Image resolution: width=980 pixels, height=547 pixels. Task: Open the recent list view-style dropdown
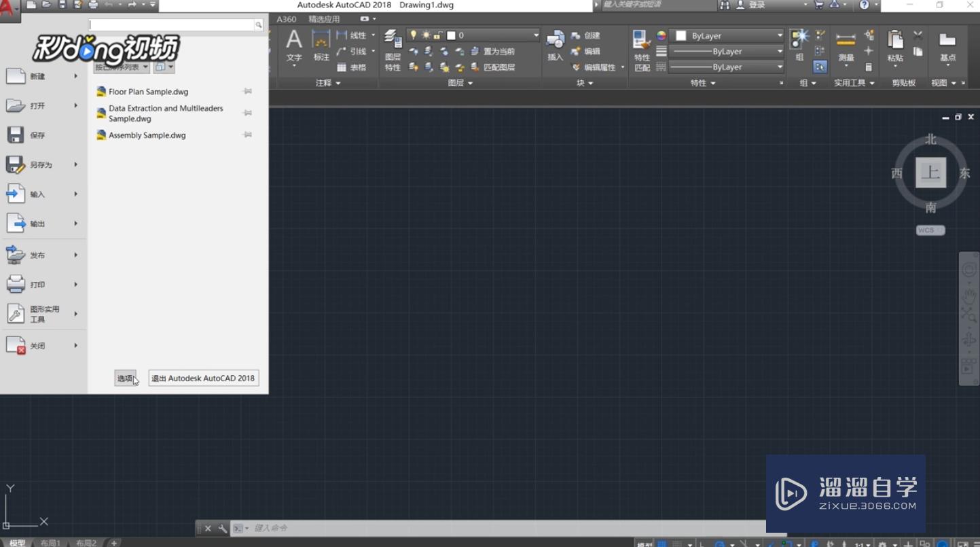coord(164,67)
